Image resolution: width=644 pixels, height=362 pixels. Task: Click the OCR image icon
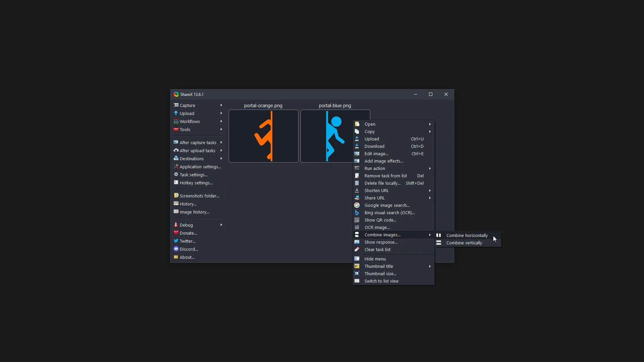(357, 227)
